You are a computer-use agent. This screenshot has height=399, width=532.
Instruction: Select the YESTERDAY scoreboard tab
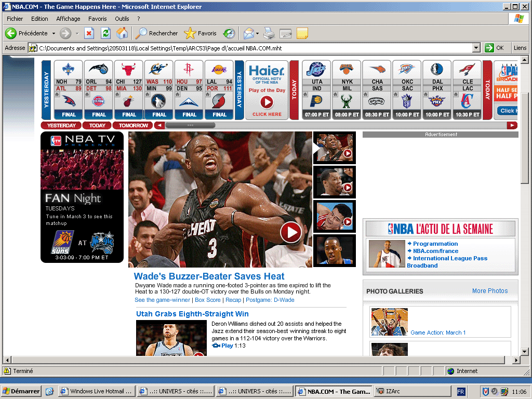pyautogui.click(x=61, y=125)
